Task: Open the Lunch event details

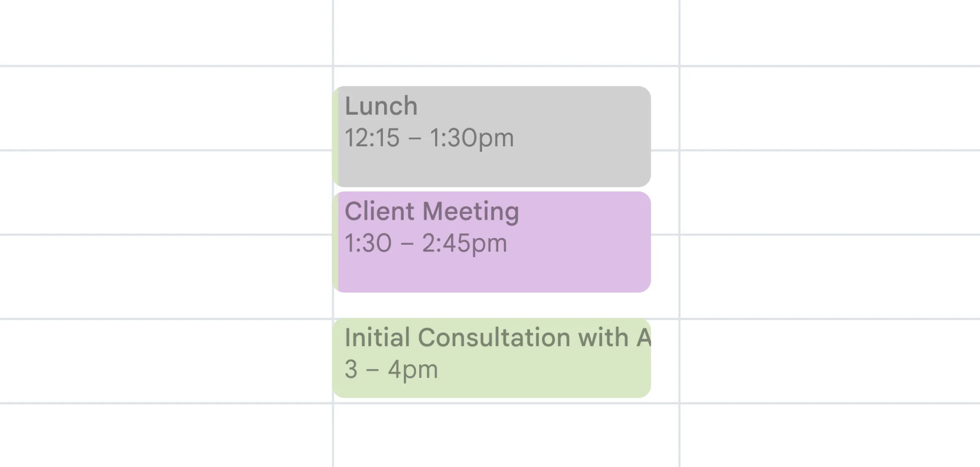Action: (x=492, y=136)
